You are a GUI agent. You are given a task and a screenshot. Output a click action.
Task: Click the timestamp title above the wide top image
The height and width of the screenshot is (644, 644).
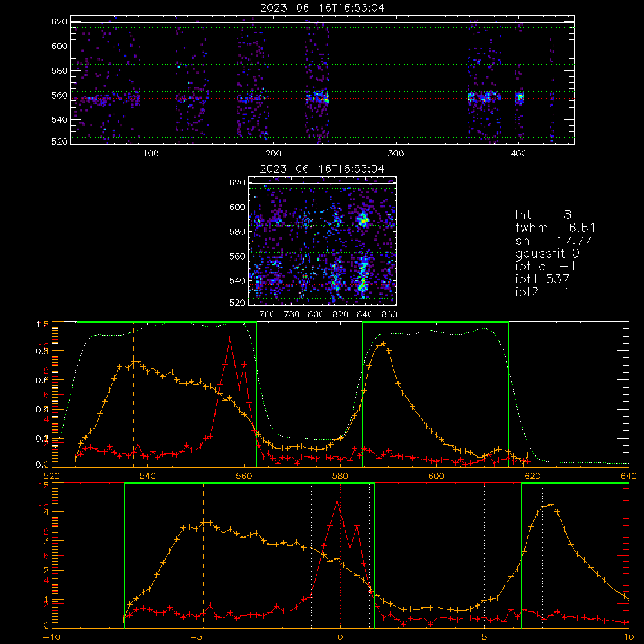tap(323, 8)
